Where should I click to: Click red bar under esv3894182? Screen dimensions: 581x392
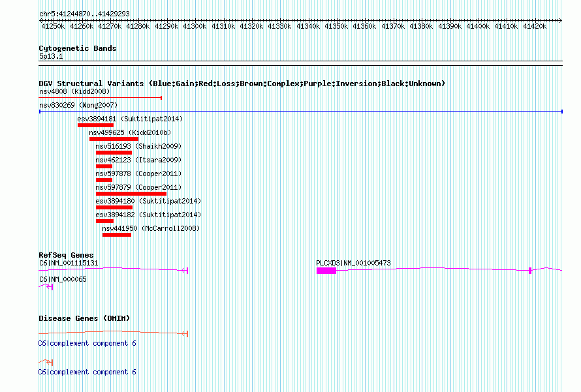pyautogui.click(x=104, y=221)
